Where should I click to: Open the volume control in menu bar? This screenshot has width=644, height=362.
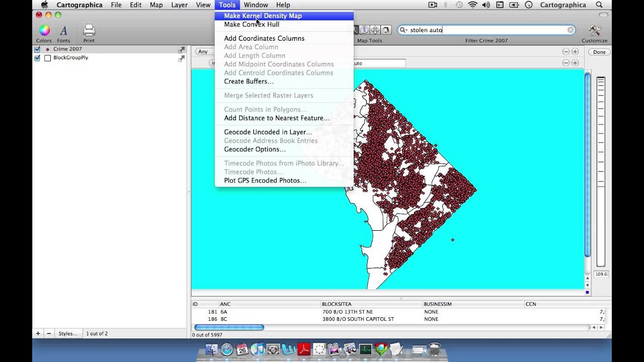pos(486,5)
